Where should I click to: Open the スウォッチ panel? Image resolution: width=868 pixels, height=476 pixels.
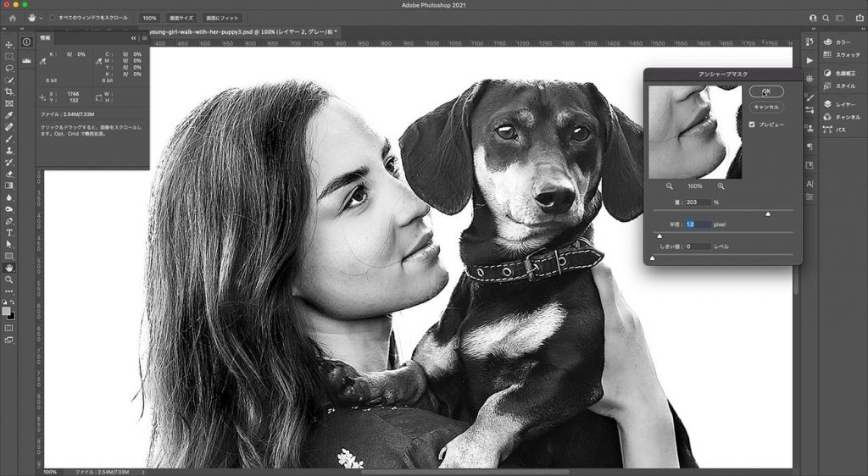point(842,55)
